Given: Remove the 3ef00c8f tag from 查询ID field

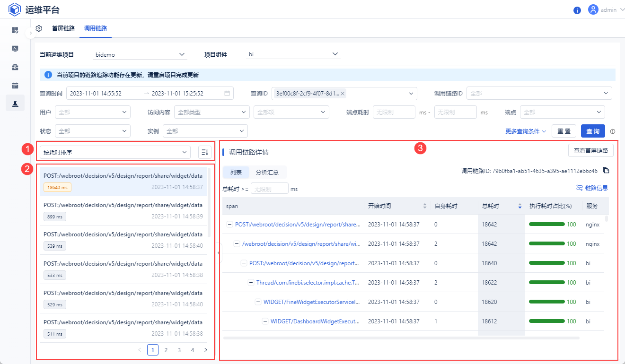Looking at the screenshot, I should point(343,94).
